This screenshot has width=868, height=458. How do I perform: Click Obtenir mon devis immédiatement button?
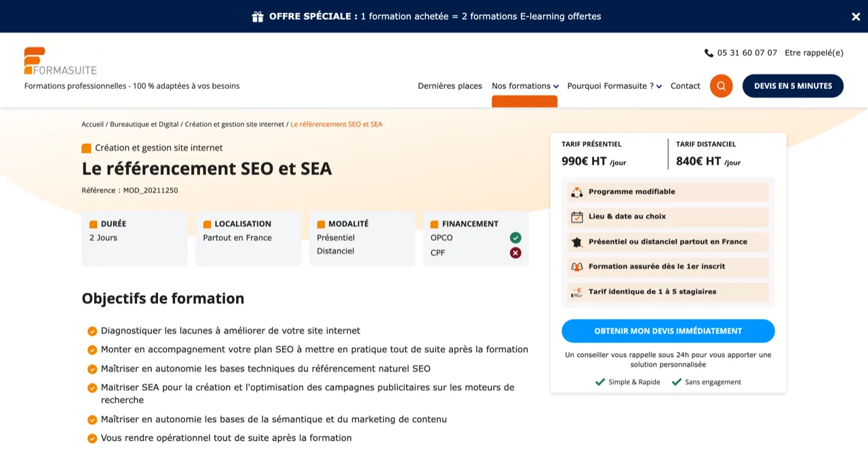[x=668, y=331]
